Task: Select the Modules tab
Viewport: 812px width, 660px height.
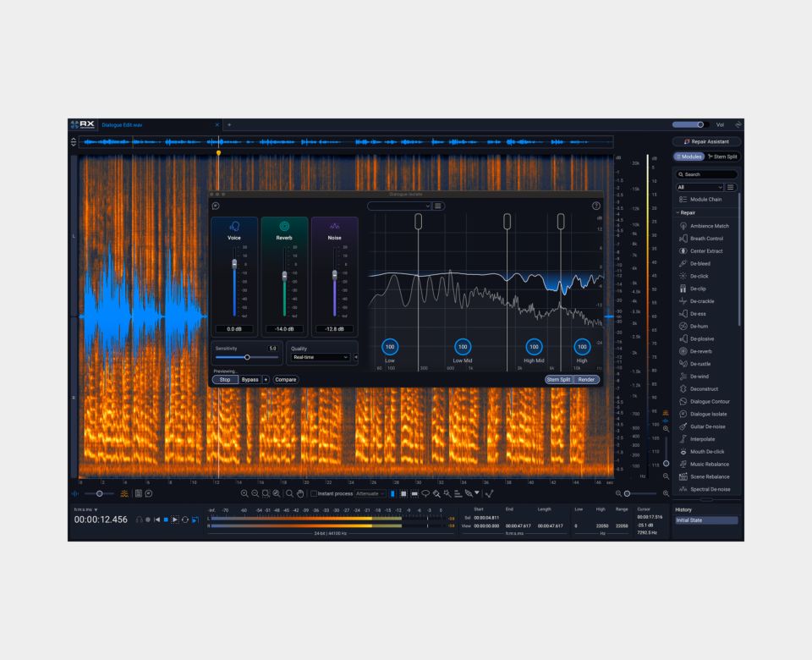Action: [689, 157]
